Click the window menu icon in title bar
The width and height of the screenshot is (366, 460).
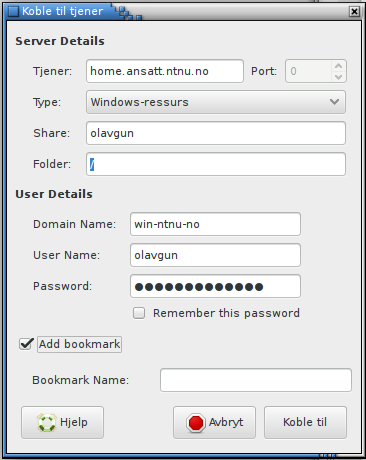(13, 11)
